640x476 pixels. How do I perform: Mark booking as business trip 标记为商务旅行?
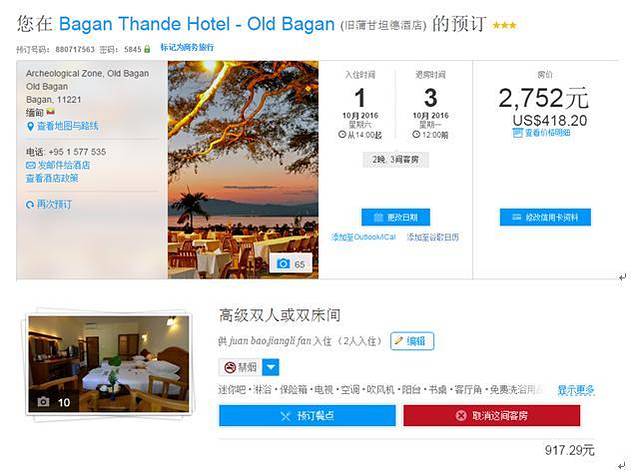point(187,47)
